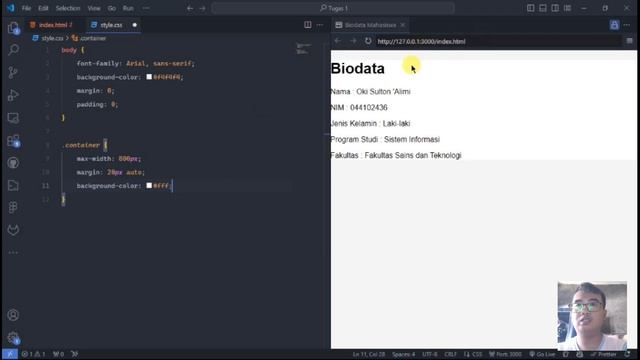Split the editor to the right
This screenshot has width=640, height=360.
308,25
